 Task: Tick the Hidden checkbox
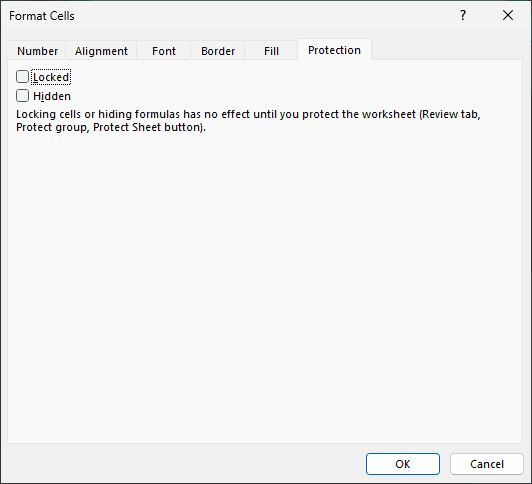(x=22, y=96)
